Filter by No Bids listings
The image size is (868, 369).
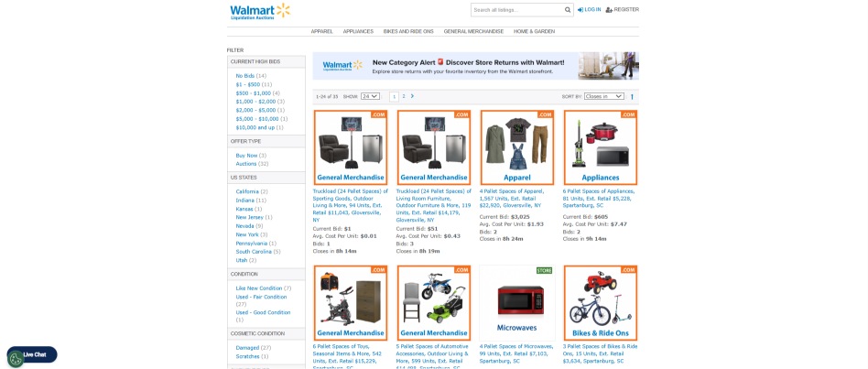(245, 76)
